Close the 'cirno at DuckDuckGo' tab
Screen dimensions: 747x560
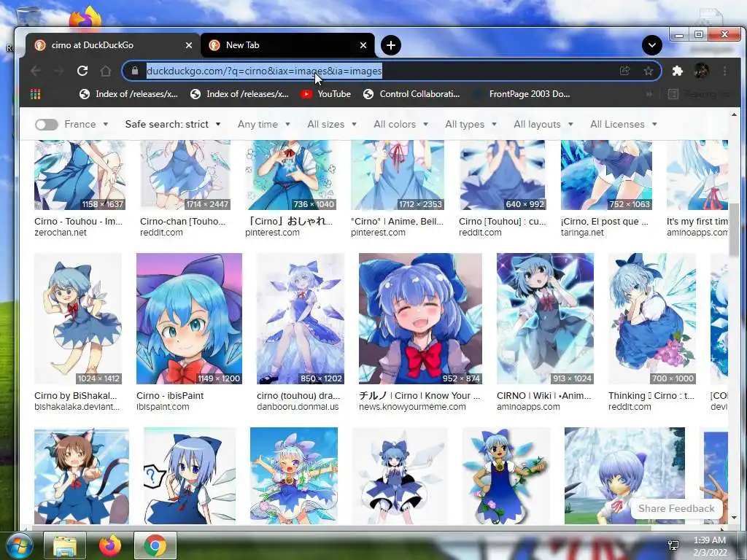click(189, 45)
